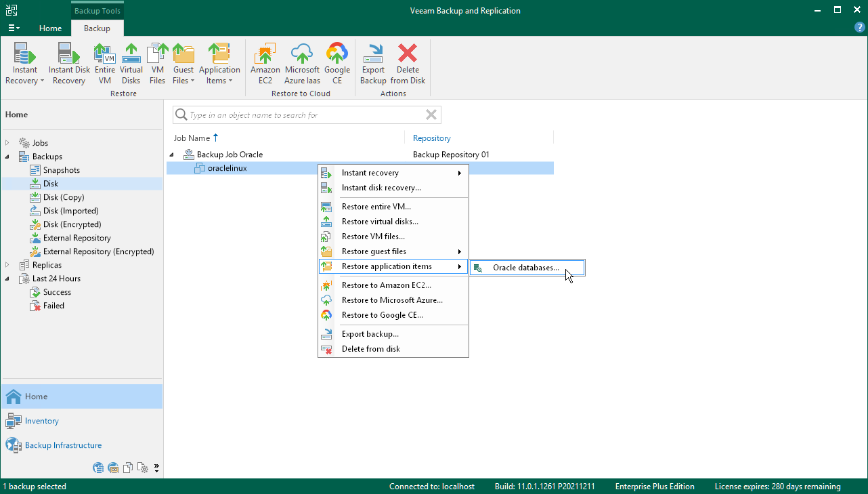This screenshot has height=494, width=868.
Task: Open the History view icon
Action: coord(143,468)
